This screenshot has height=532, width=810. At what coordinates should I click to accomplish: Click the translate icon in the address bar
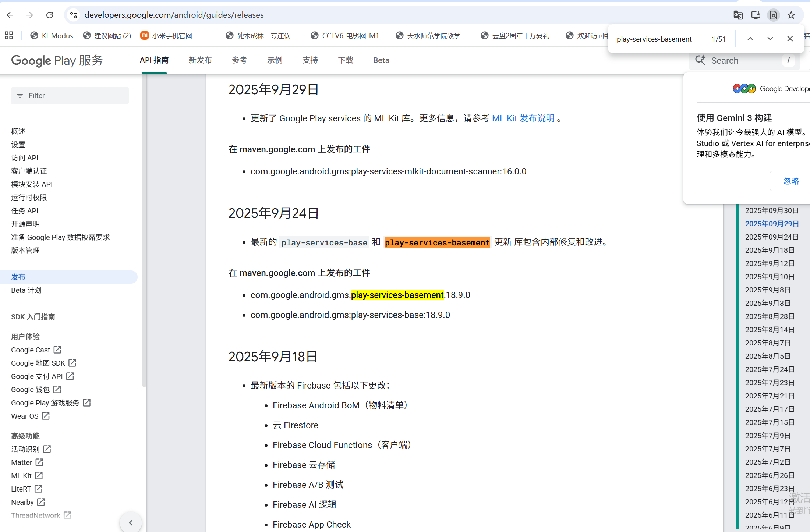coord(738,15)
